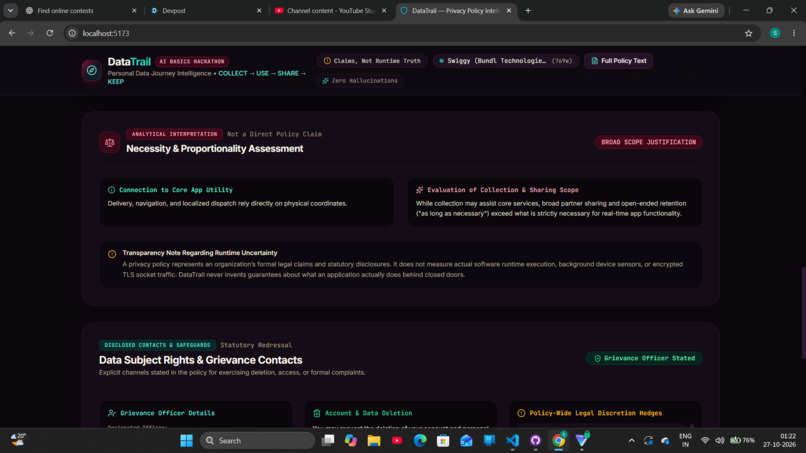806x453 pixels.
Task: Click the ENG IN language indicator
Action: point(685,440)
